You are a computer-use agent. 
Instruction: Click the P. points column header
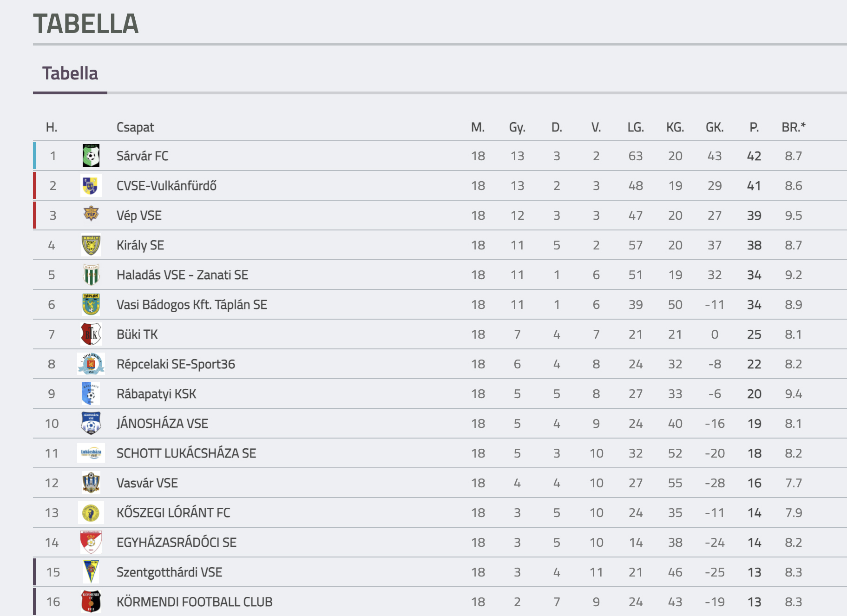click(x=754, y=127)
